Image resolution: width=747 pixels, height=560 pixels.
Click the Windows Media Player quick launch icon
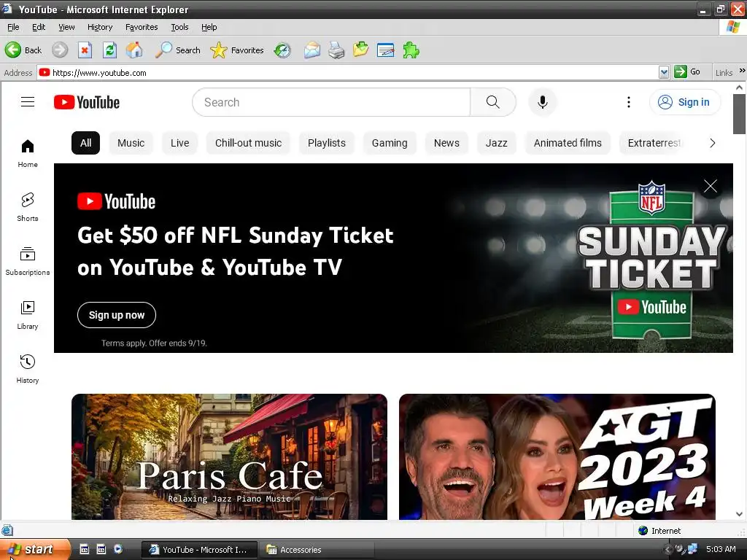tap(117, 549)
